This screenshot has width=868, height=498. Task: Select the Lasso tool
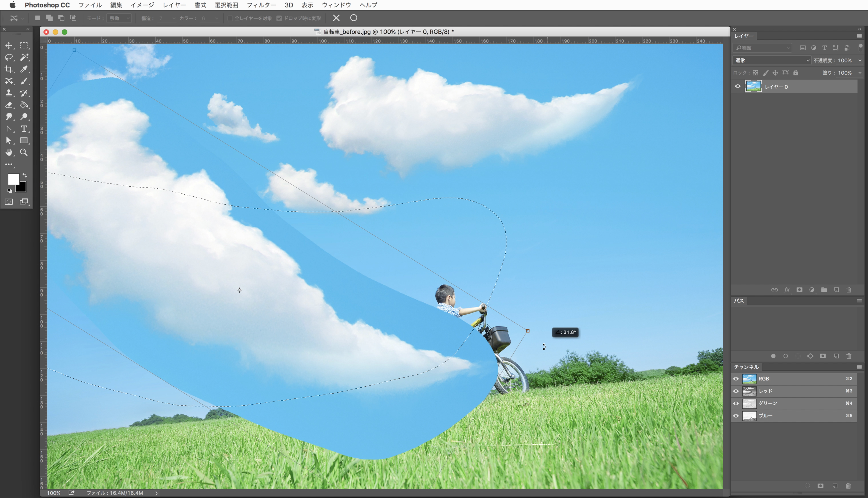pyautogui.click(x=8, y=57)
